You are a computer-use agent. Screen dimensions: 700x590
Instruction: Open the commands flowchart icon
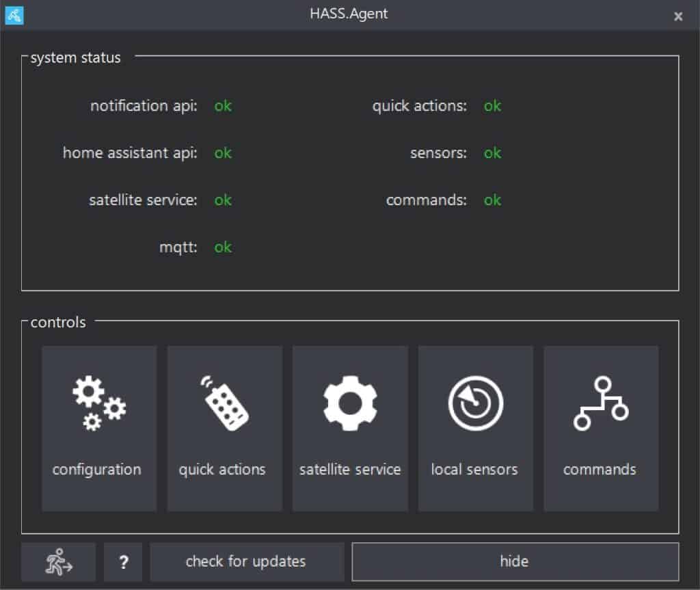coord(600,403)
